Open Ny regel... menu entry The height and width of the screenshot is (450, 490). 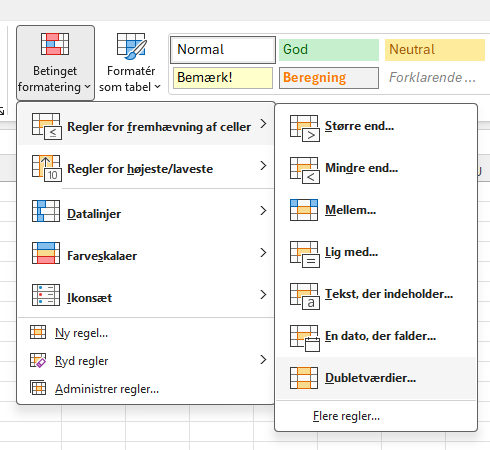[146, 333]
